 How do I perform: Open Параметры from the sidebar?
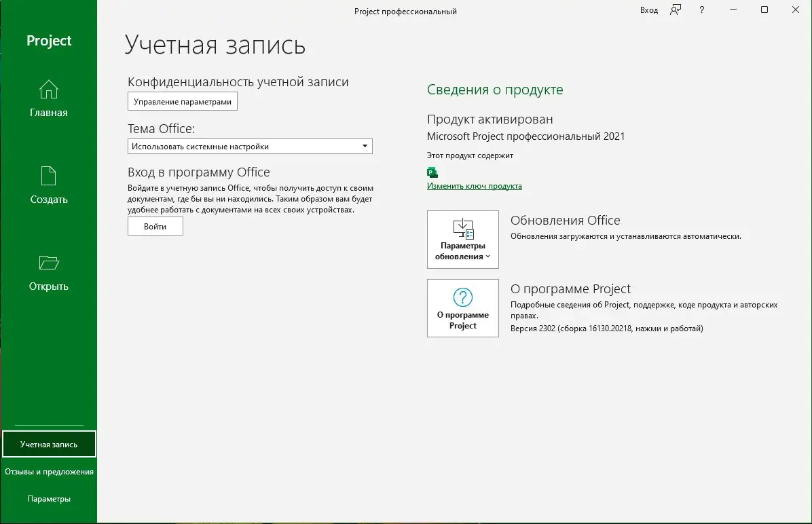(x=48, y=498)
